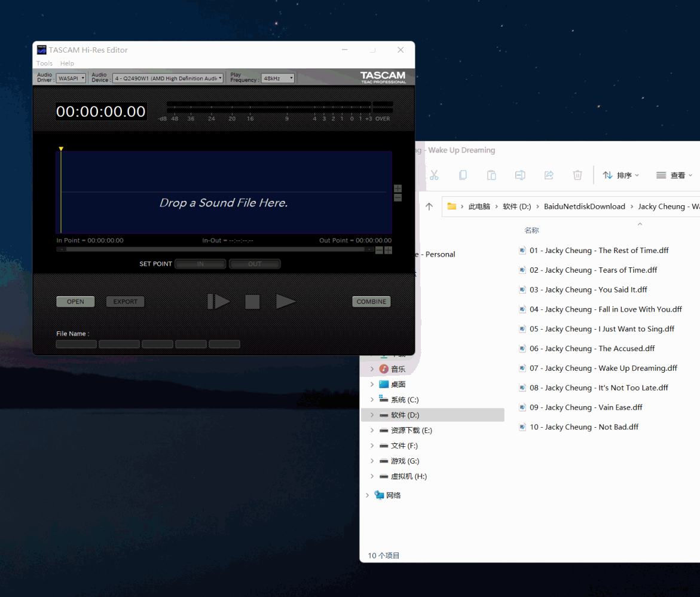Screen dimensions: 700x597
Task: Expand the 软件 (D:) drive node
Action: point(372,415)
